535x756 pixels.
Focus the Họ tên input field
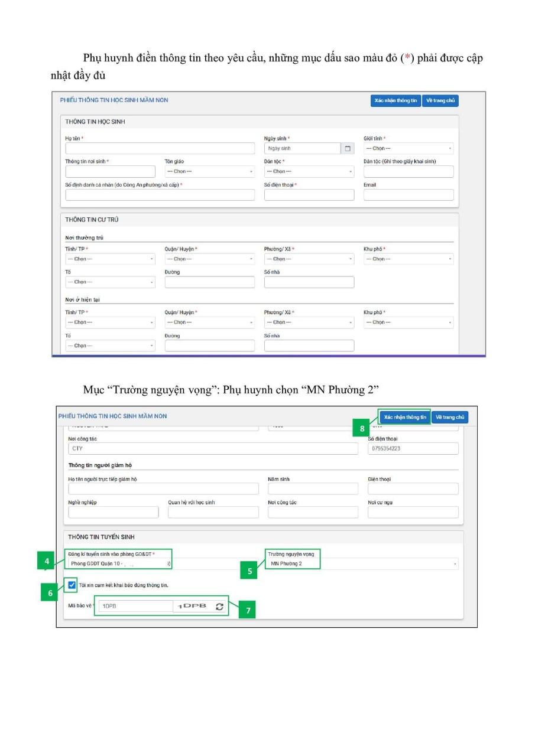point(160,148)
